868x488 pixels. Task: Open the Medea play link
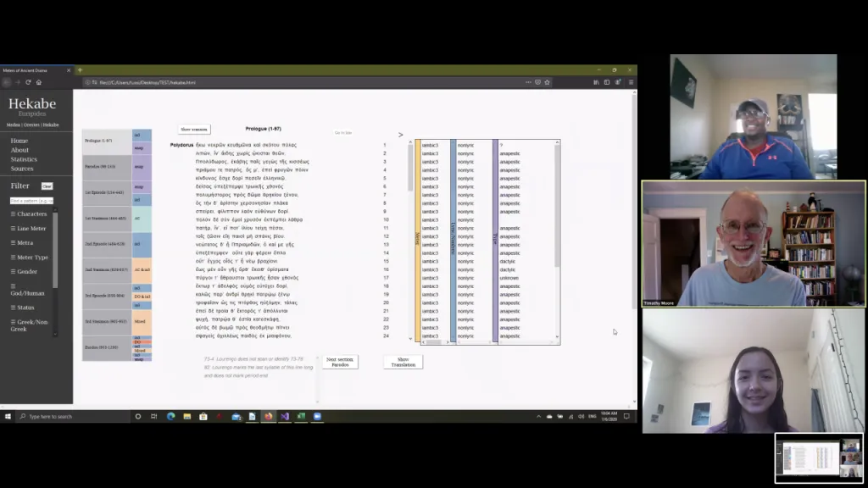pyautogui.click(x=14, y=125)
